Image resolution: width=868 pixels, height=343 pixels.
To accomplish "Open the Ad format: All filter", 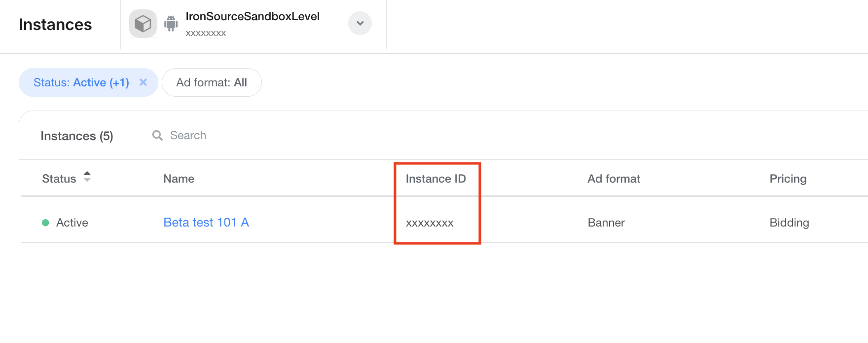I will (x=212, y=82).
